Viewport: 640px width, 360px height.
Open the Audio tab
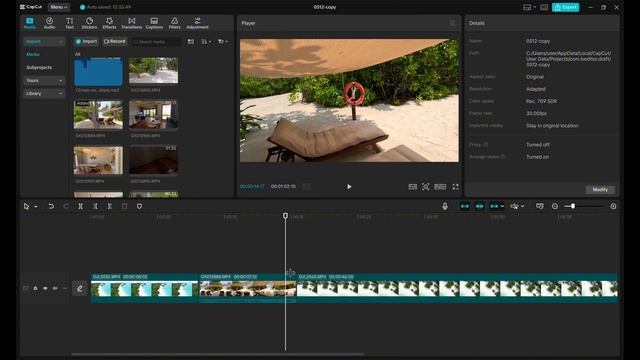click(49, 23)
